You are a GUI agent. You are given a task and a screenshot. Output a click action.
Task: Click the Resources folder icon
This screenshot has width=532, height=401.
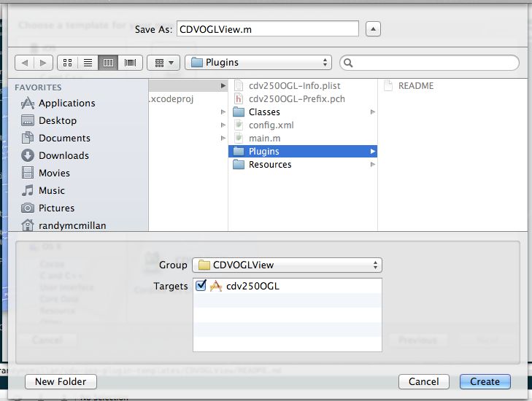pos(239,164)
